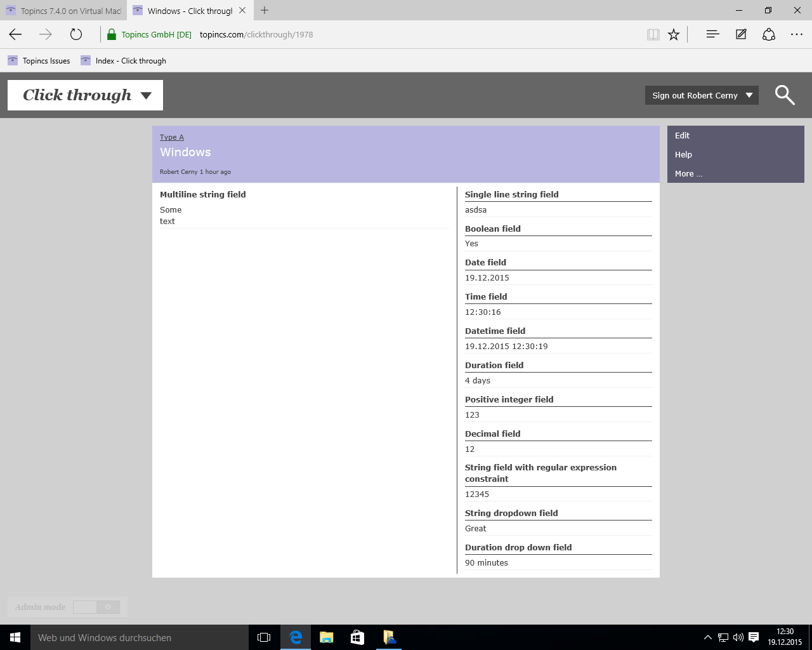
Task: Open the Edge Hub lines icon
Action: click(712, 34)
